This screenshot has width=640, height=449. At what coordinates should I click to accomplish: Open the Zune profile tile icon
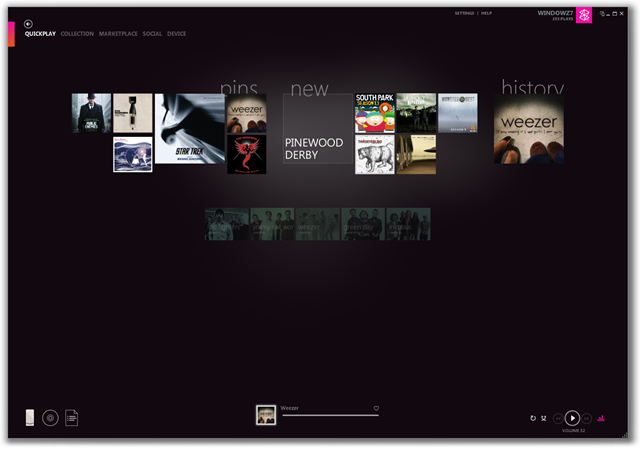coord(584,16)
